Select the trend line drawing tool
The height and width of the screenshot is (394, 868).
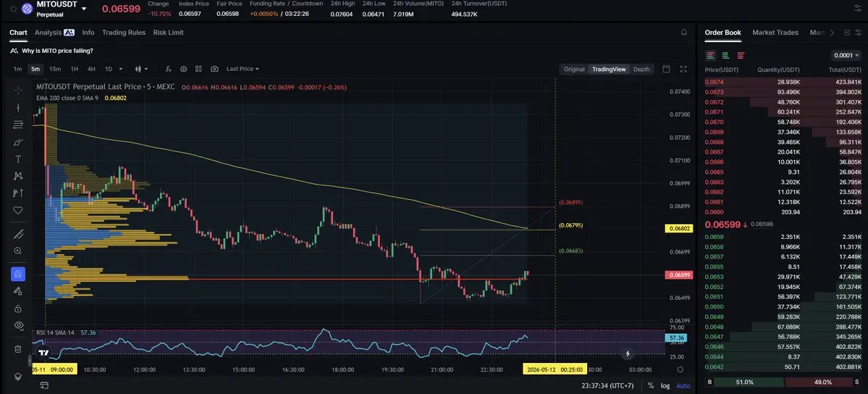(x=17, y=107)
